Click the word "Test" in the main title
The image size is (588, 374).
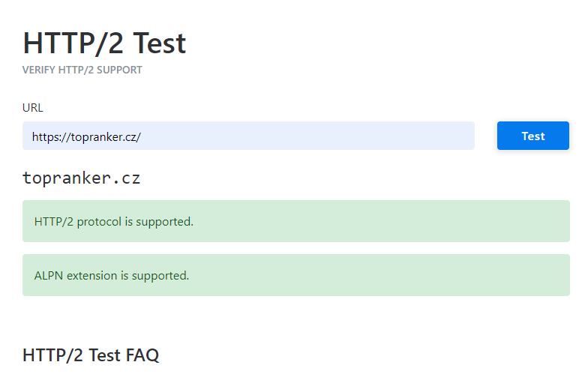click(x=159, y=43)
